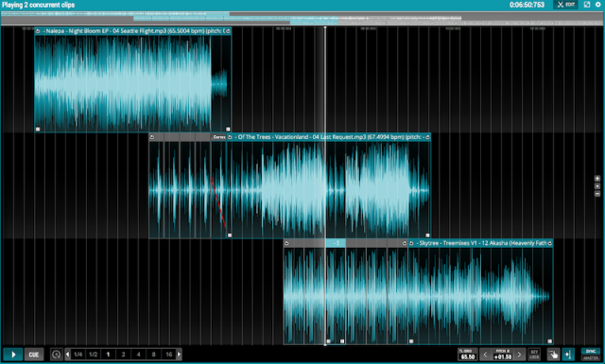Toggle the KEY LOCK button

[534, 355]
